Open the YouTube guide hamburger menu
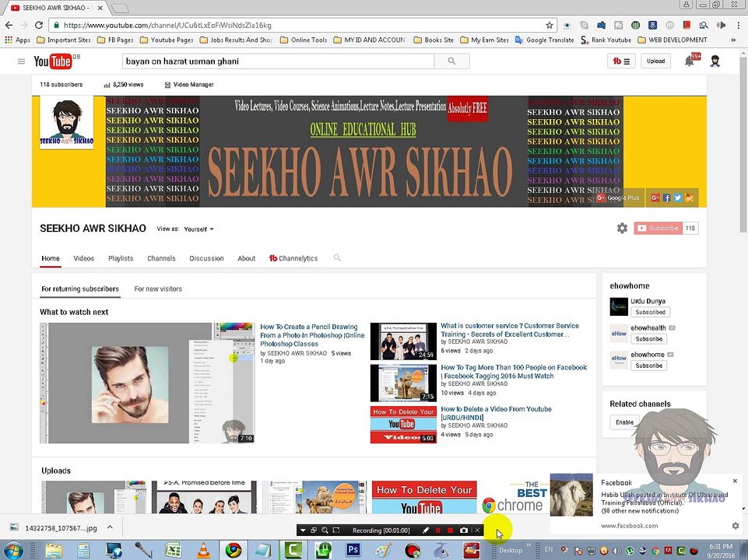Screen dimensions: 748x560 tap(21, 61)
